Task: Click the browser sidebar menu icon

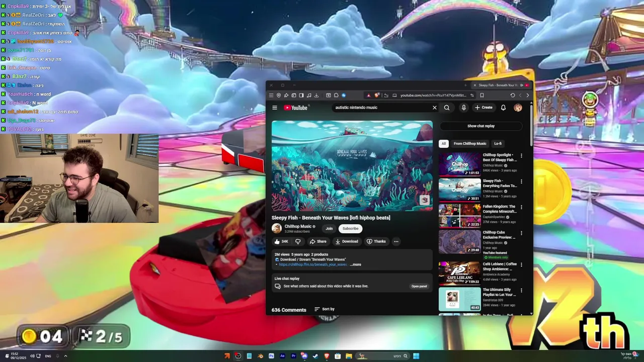Action: pos(271,95)
